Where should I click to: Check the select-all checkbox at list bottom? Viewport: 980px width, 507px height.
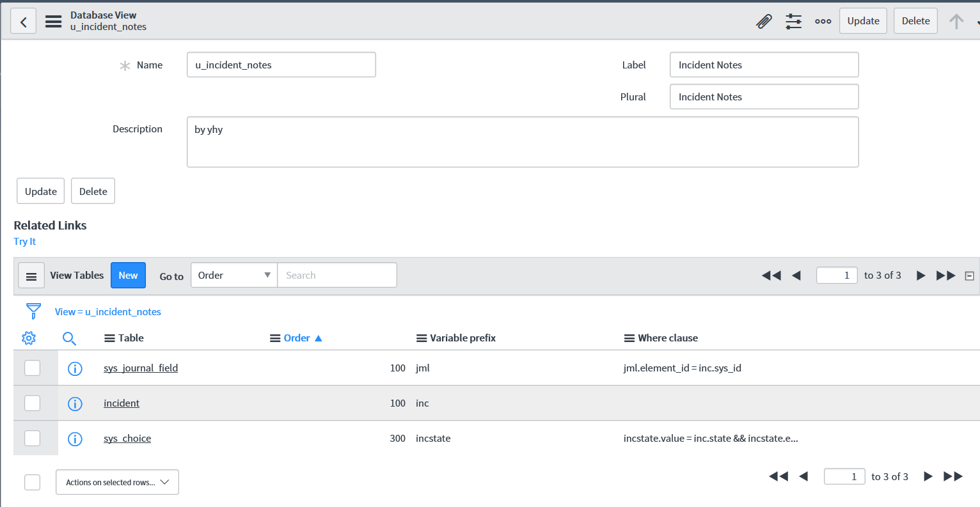32,482
